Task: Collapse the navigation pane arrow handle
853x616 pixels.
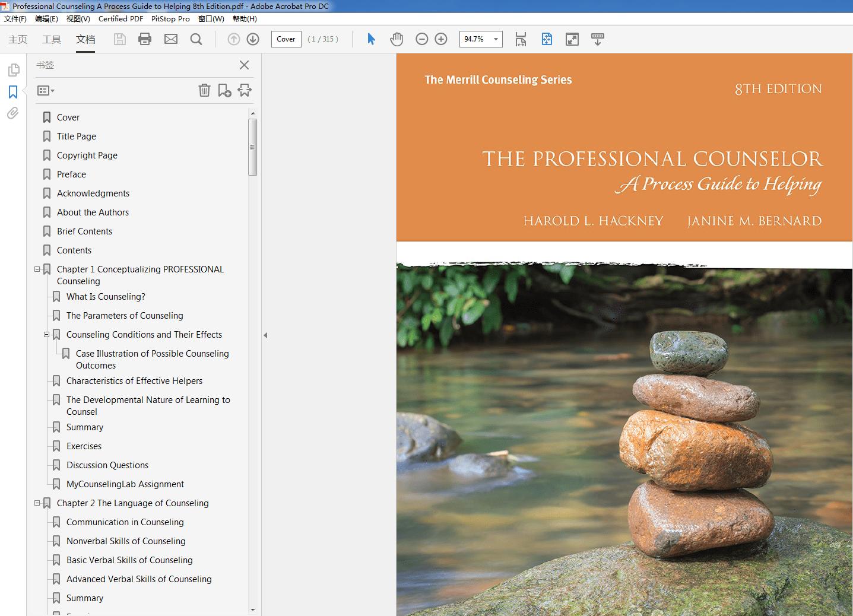Action: coord(265,335)
